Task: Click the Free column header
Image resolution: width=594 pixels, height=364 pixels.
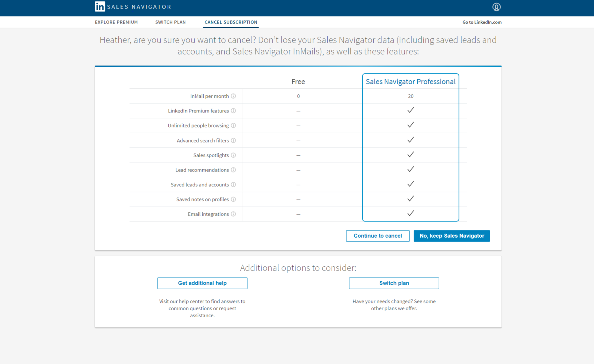Action: click(x=298, y=82)
